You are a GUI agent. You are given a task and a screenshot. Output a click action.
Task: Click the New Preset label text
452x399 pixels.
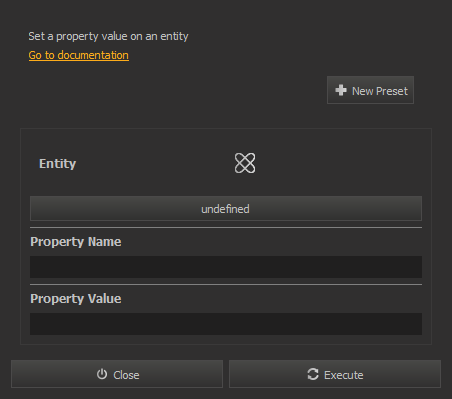pyautogui.click(x=380, y=91)
